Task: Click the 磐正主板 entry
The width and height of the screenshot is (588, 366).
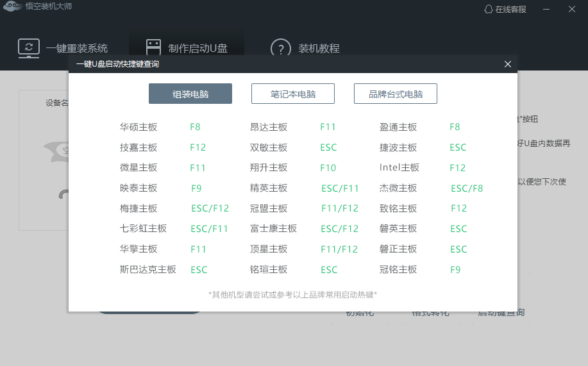Action: [398, 249]
